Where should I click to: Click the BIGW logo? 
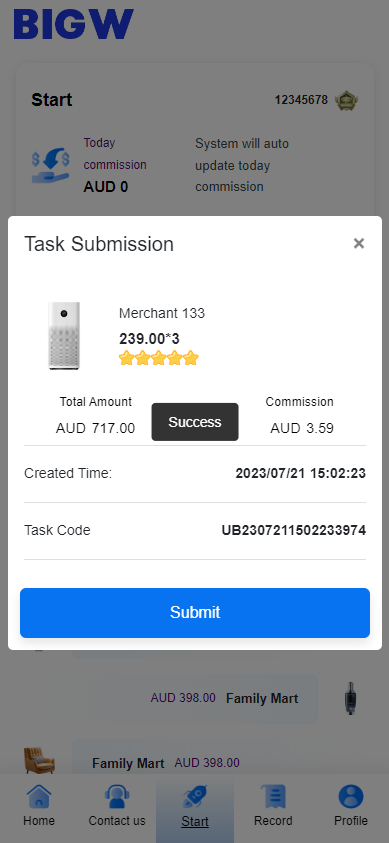73,24
